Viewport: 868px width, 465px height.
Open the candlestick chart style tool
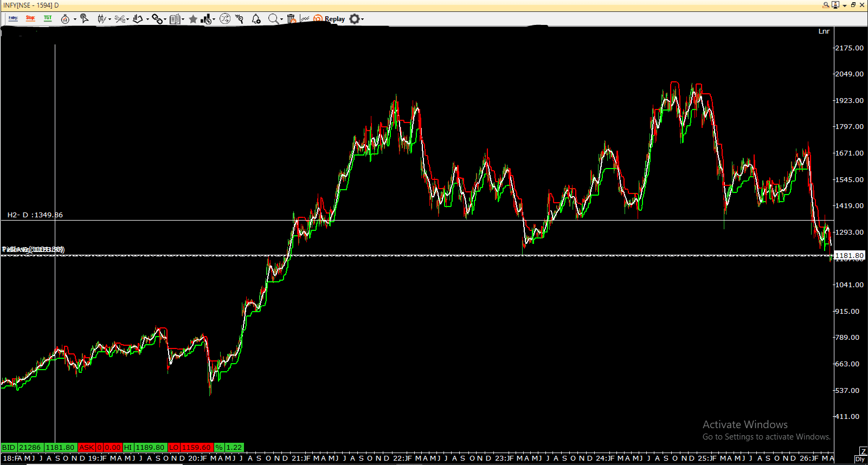coord(101,19)
